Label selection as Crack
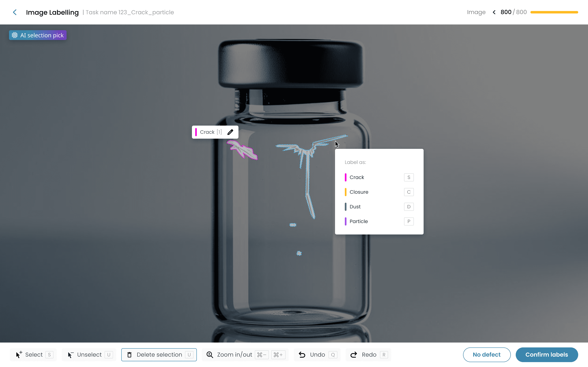The width and height of the screenshot is (588, 367). [379, 177]
